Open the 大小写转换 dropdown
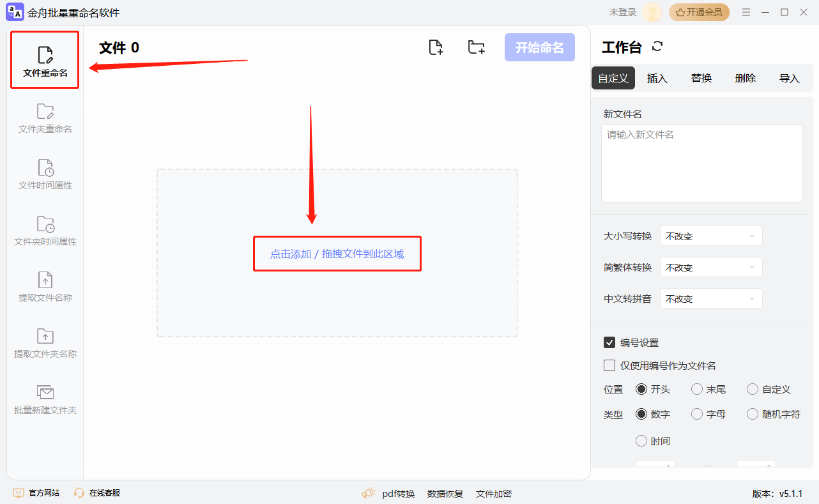This screenshot has width=819, height=504. point(711,236)
